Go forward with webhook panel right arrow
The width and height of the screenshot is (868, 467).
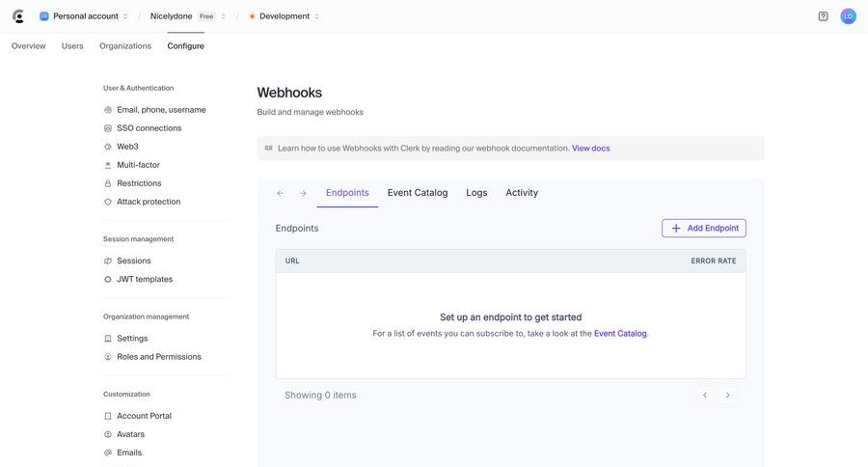303,193
